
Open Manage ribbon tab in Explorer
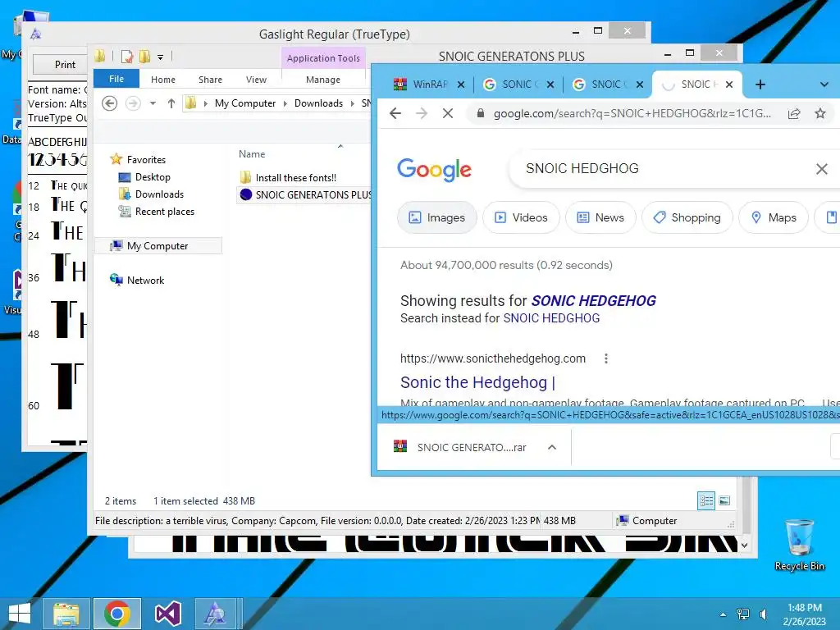click(x=323, y=80)
